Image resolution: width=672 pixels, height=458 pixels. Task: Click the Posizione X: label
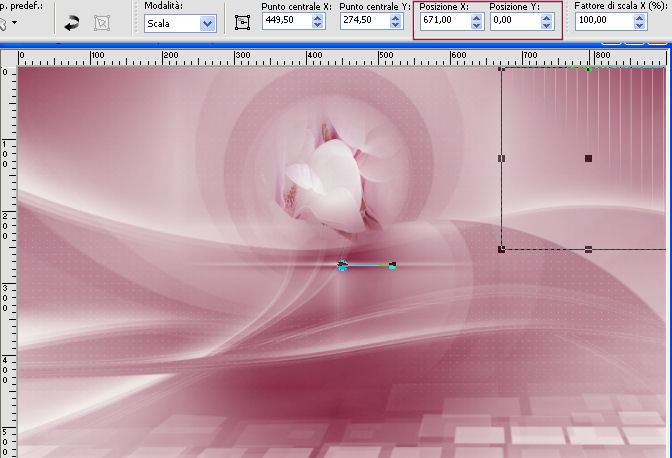coord(444,7)
